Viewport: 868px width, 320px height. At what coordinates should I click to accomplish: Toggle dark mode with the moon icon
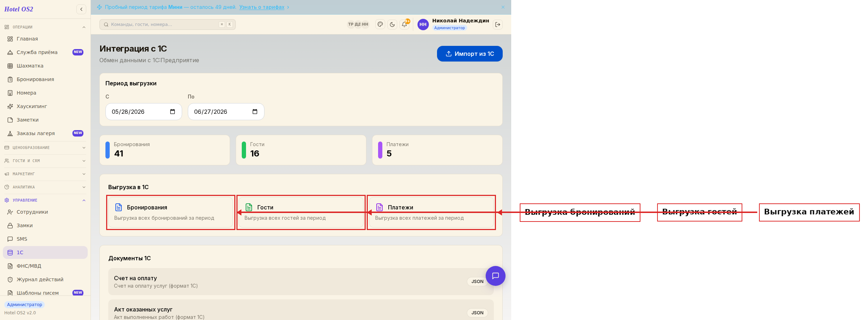click(x=392, y=25)
